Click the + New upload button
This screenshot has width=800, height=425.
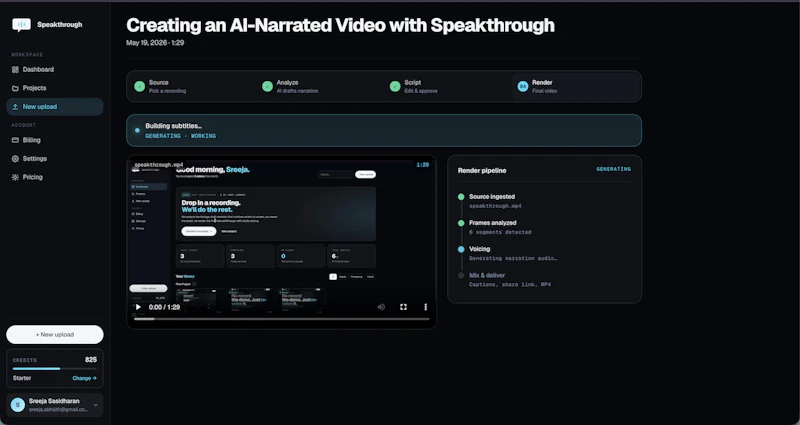(55, 335)
